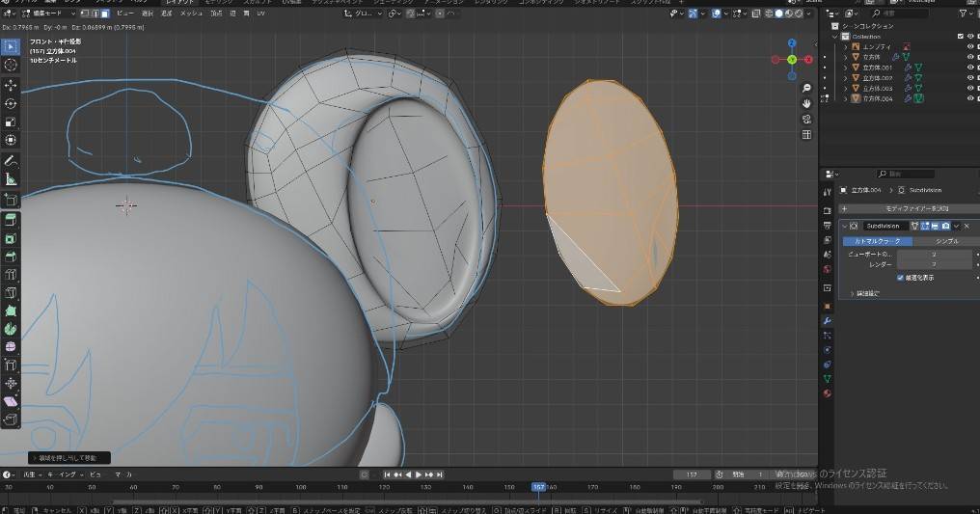
Task: Open the 選択 menu in viewport header
Action: pyautogui.click(x=148, y=14)
